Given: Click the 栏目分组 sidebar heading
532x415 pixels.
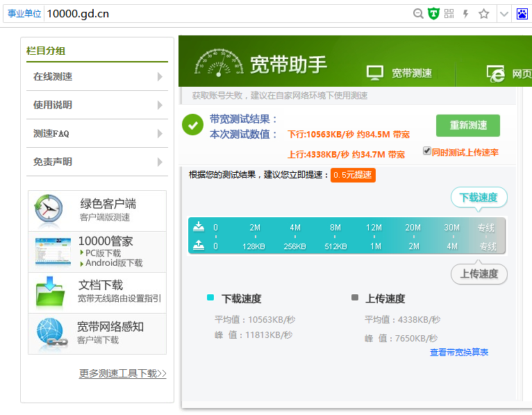Looking at the screenshot, I should tap(46, 51).
